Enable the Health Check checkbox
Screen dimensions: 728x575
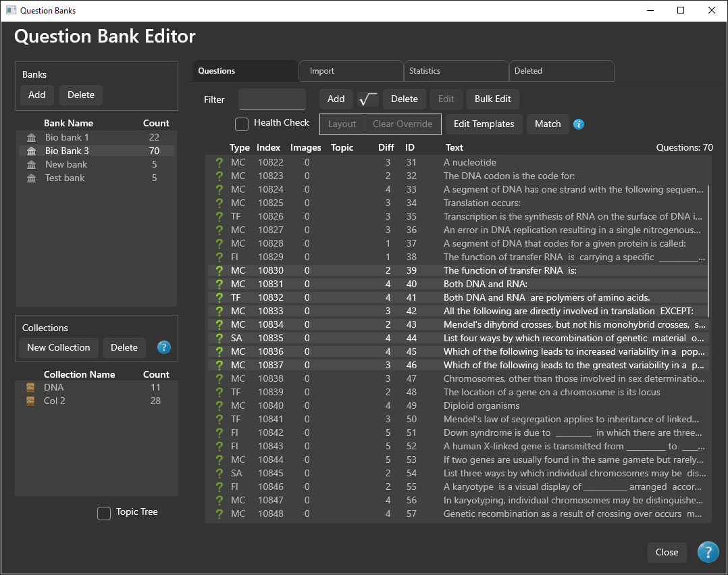click(x=242, y=124)
